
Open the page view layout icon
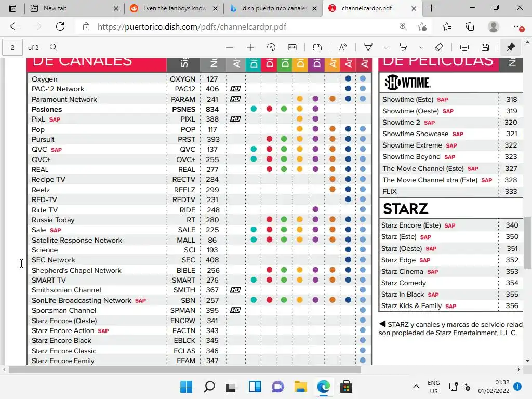[x=317, y=47]
